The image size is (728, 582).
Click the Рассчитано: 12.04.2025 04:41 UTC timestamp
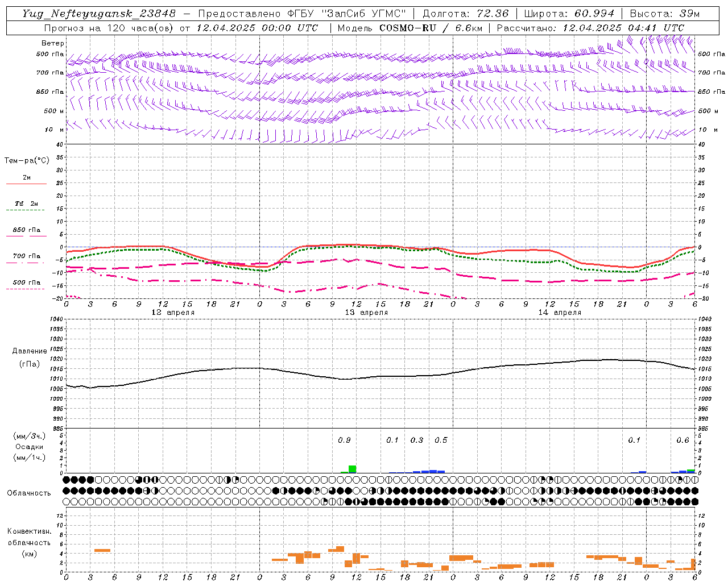coord(590,28)
